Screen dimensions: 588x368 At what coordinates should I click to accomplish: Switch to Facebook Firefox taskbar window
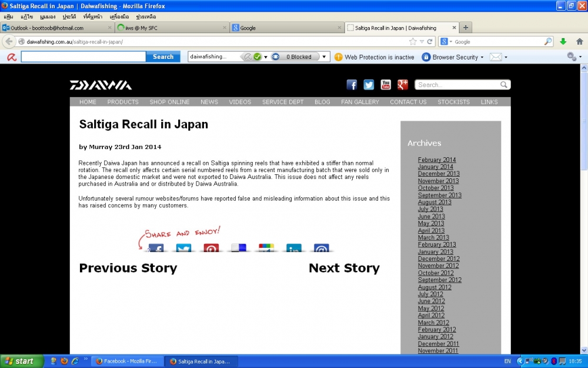click(127, 362)
